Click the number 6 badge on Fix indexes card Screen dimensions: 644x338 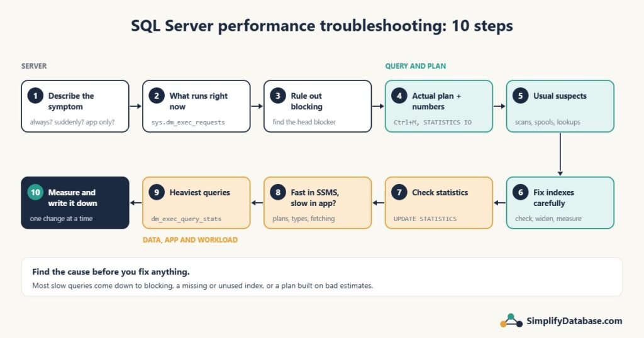(520, 192)
